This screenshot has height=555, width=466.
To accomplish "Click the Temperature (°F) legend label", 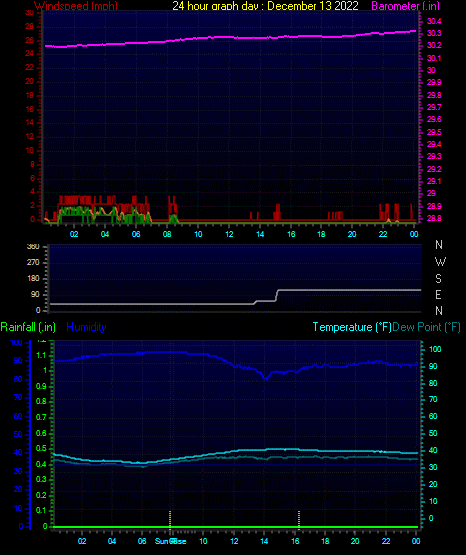I will 352,327.
